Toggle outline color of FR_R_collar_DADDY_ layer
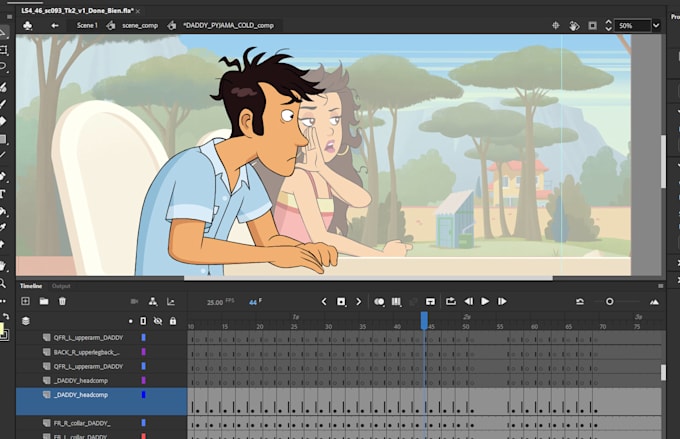The height and width of the screenshot is (439, 680). click(x=144, y=423)
